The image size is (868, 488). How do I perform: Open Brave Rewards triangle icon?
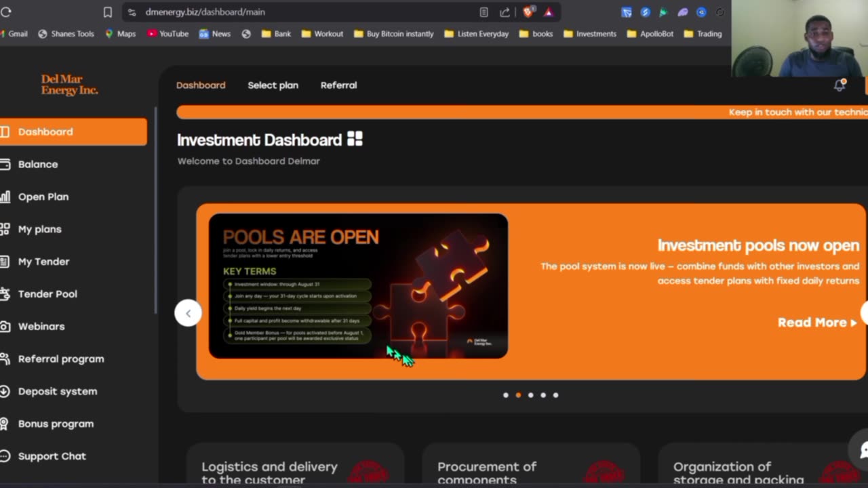(x=548, y=12)
